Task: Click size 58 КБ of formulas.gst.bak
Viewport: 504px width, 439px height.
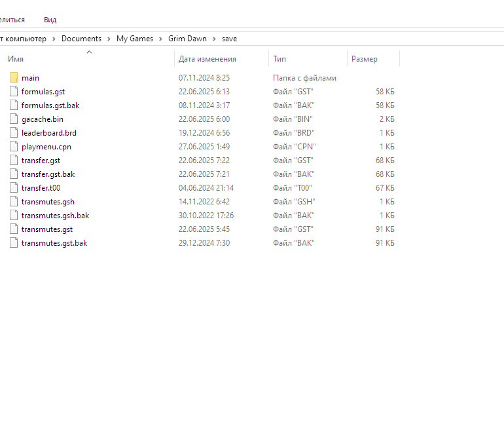Action: (385, 105)
